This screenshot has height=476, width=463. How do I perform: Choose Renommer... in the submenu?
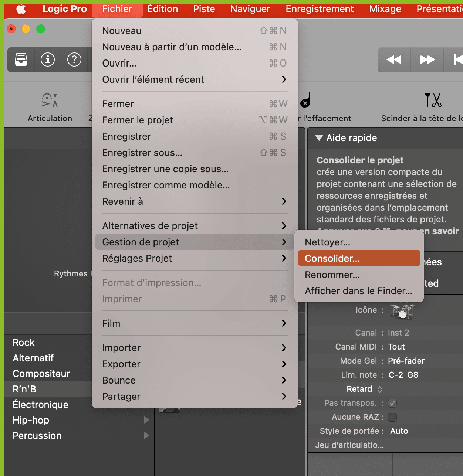point(359,275)
